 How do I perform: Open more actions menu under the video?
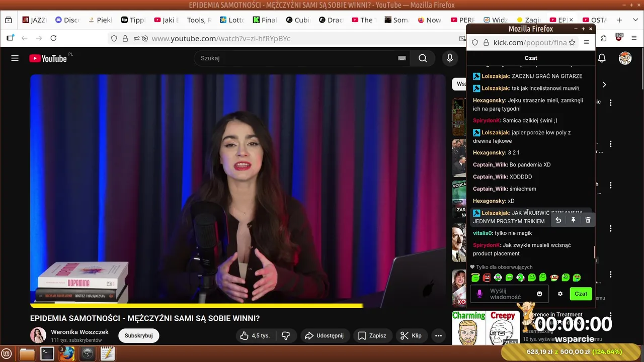(x=438, y=336)
